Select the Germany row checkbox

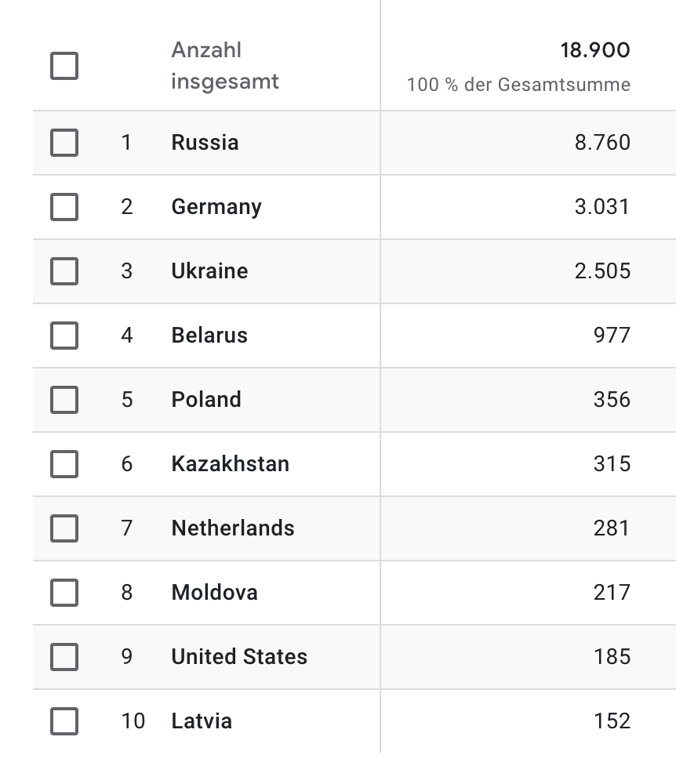click(64, 207)
